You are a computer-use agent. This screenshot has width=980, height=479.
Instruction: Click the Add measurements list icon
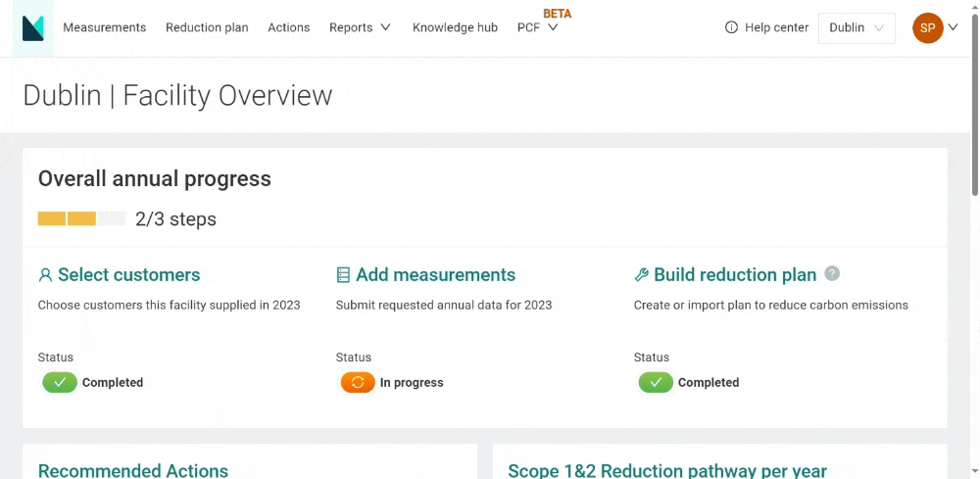pos(343,275)
